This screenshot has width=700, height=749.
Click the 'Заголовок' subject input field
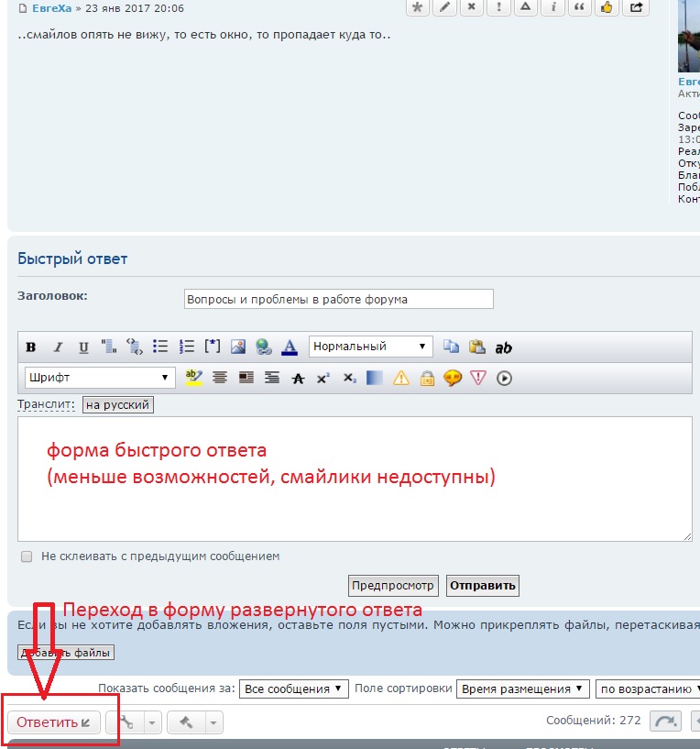[338, 299]
